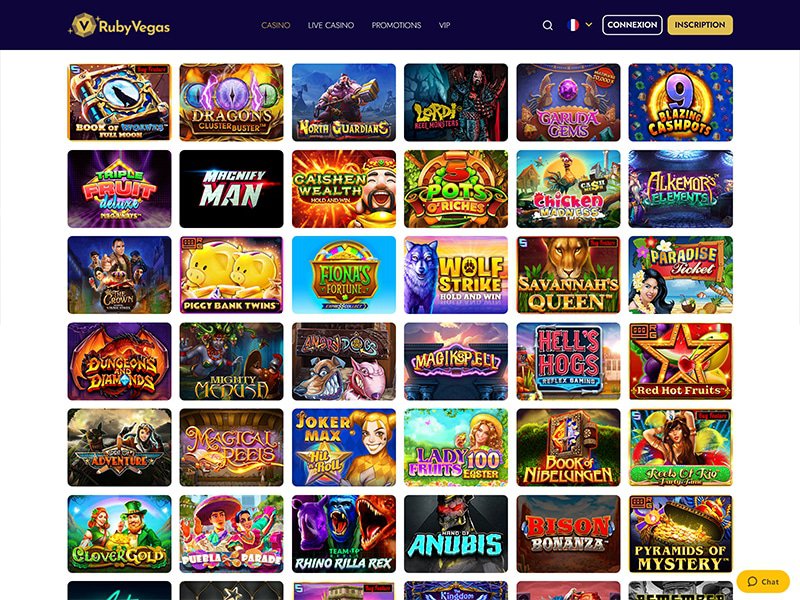Open the Hand of Anubis game tile
The width and height of the screenshot is (800, 600).
(x=456, y=534)
